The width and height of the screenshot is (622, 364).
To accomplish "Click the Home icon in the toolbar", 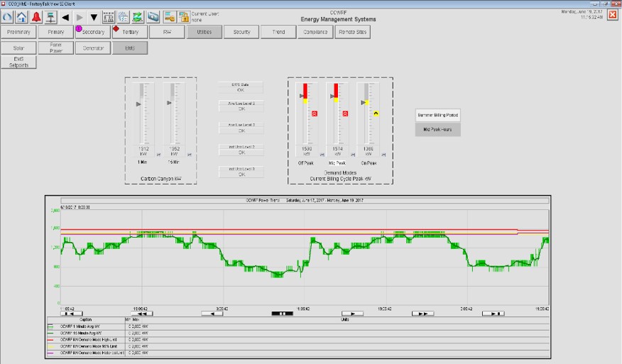I will coord(22,16).
